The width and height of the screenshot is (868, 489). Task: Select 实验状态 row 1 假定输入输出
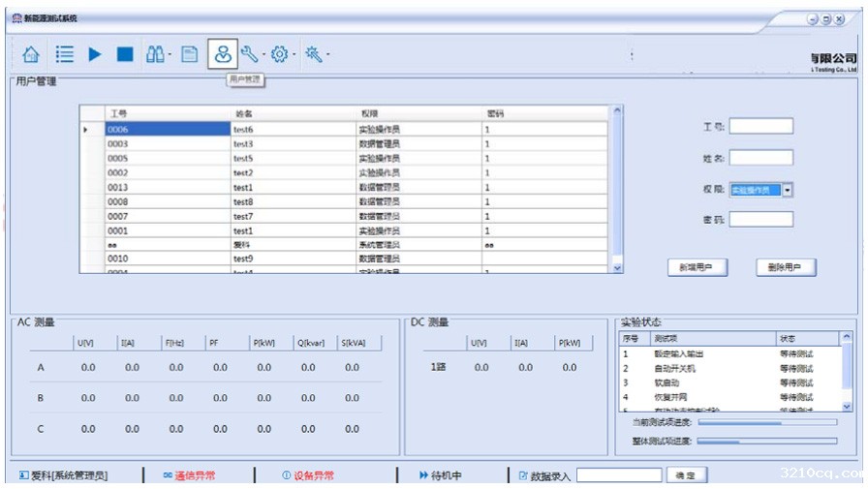pos(729,354)
